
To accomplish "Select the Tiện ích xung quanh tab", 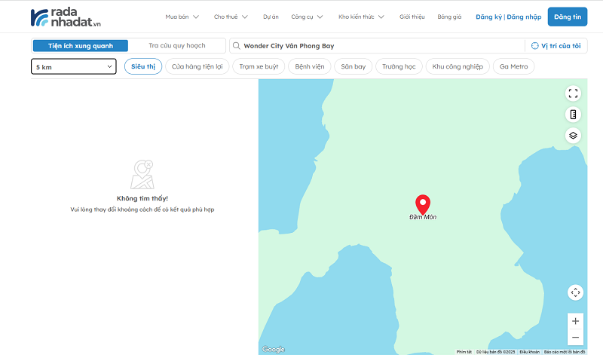I will 81,46.
